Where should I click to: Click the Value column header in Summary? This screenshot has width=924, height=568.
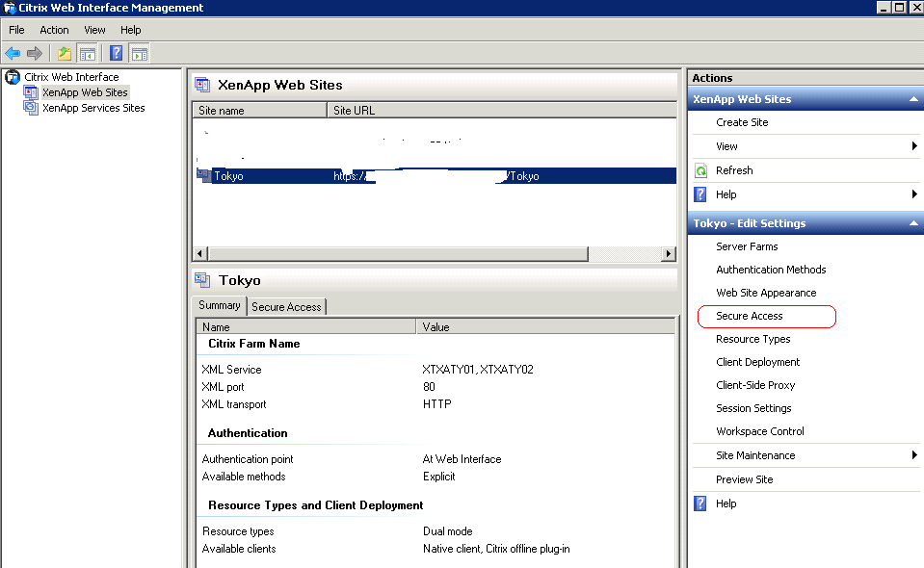pos(545,326)
